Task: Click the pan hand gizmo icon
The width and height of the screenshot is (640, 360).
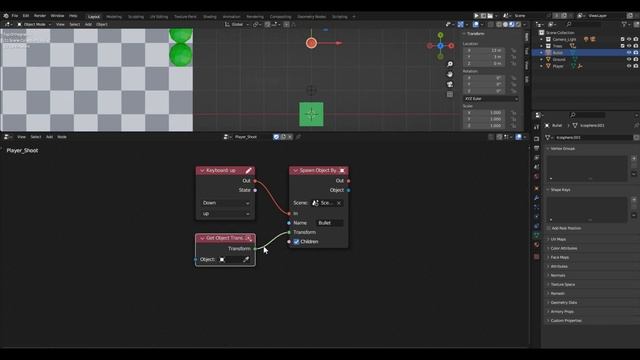Action: [x=450, y=74]
